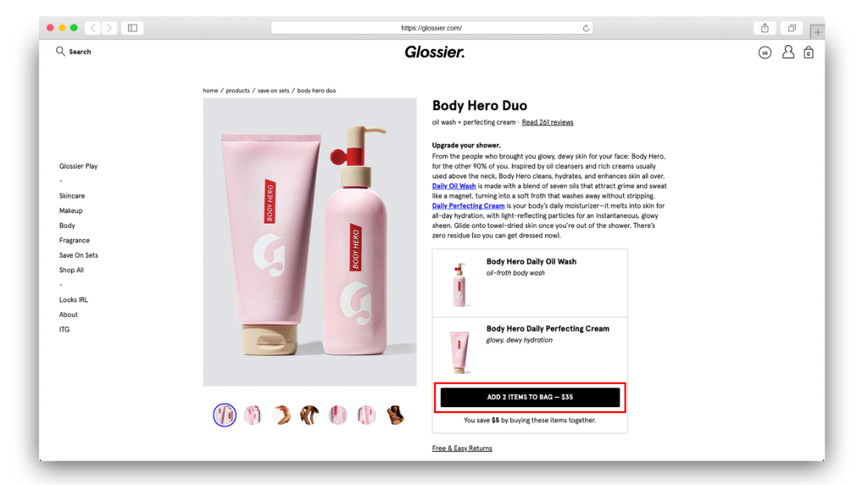Open the user account icon
The width and height of the screenshot is (868, 485).
[787, 52]
